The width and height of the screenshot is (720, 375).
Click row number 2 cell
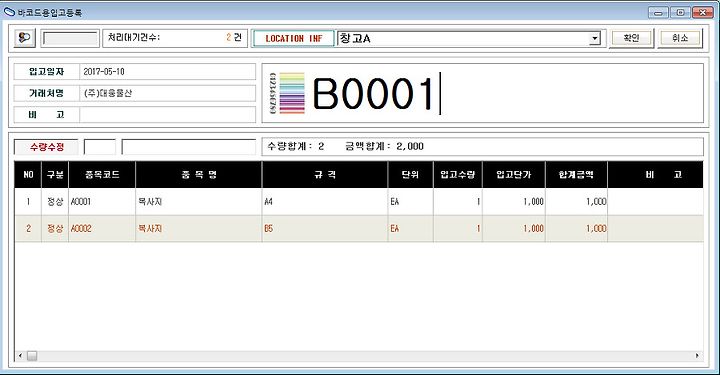coord(28,229)
